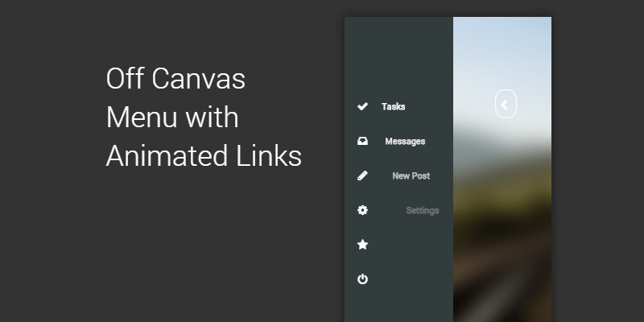
Task: Open the Tasks menu link
Action: (393, 106)
